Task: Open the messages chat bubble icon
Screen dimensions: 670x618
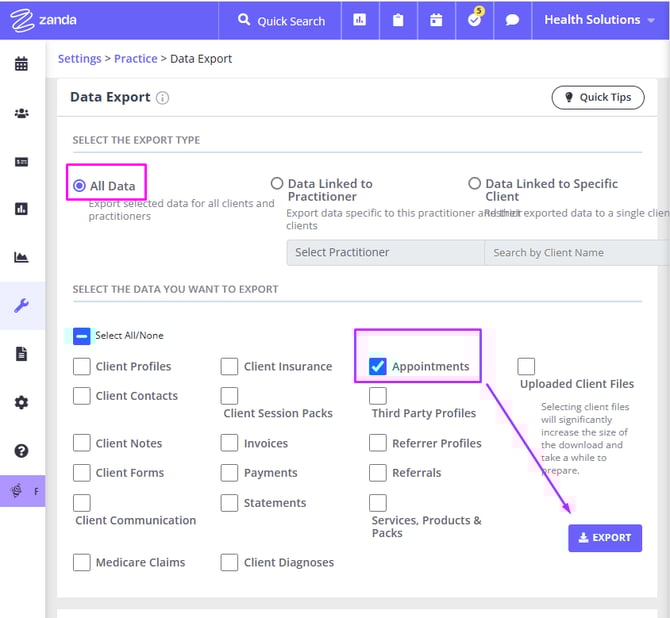Action: pyautogui.click(x=512, y=20)
